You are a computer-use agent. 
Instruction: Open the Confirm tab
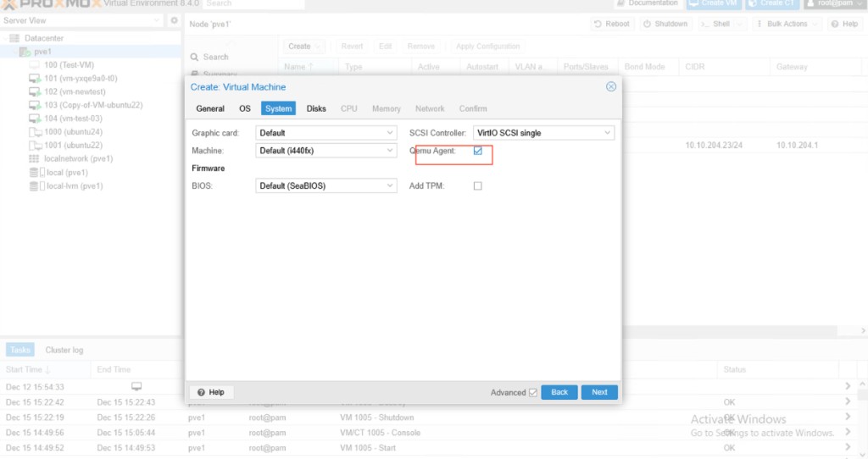tap(473, 108)
